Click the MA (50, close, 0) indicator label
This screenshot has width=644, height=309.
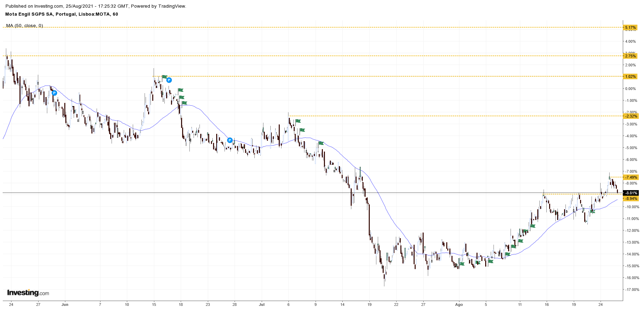pos(24,25)
